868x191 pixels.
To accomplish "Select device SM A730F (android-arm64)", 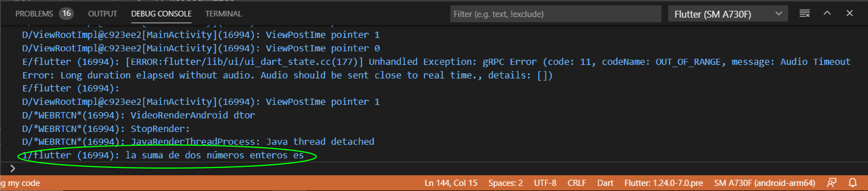I will click(x=765, y=183).
